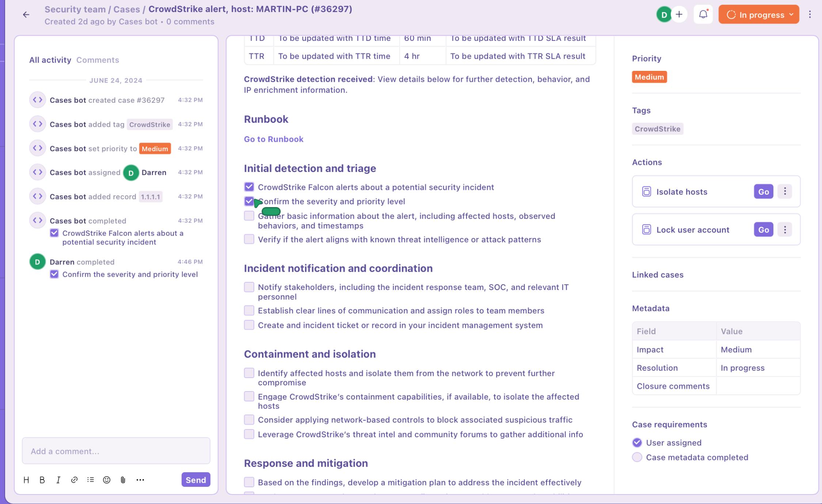Toggle bold formatting in comment toolbar

click(42, 480)
